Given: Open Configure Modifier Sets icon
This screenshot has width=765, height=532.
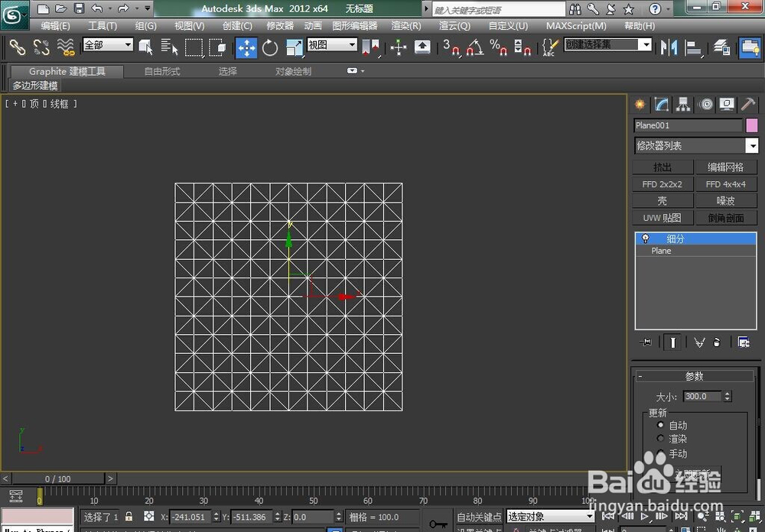Looking at the screenshot, I should (744, 342).
